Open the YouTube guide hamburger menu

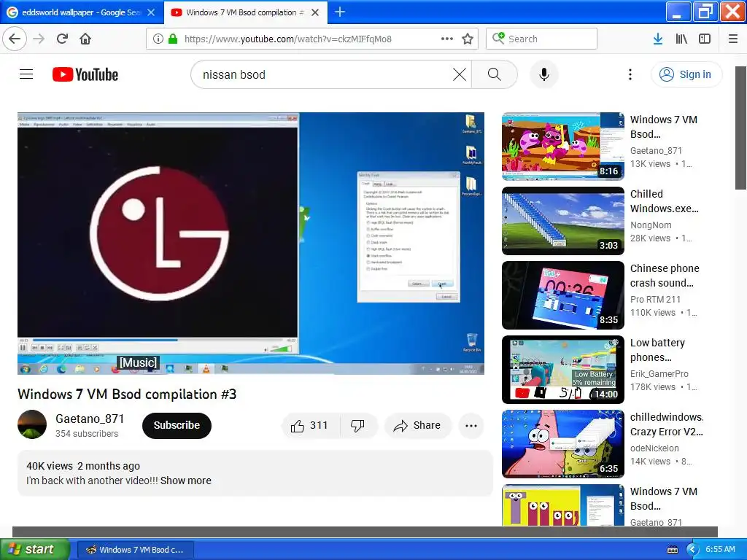(26, 74)
